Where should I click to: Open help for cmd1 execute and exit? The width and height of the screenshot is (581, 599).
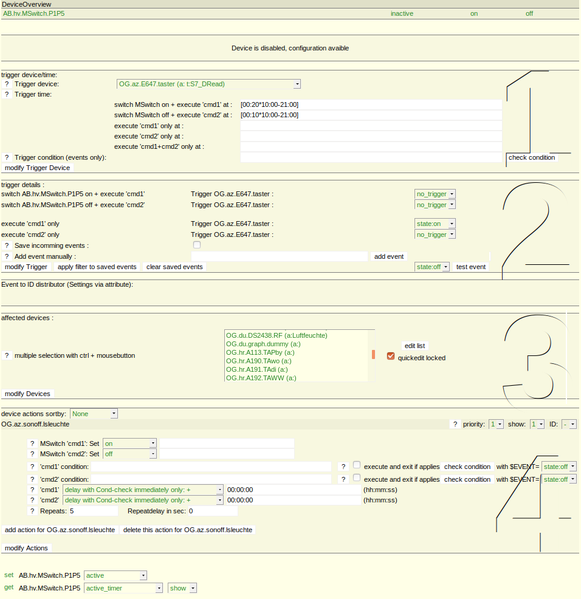tap(343, 467)
